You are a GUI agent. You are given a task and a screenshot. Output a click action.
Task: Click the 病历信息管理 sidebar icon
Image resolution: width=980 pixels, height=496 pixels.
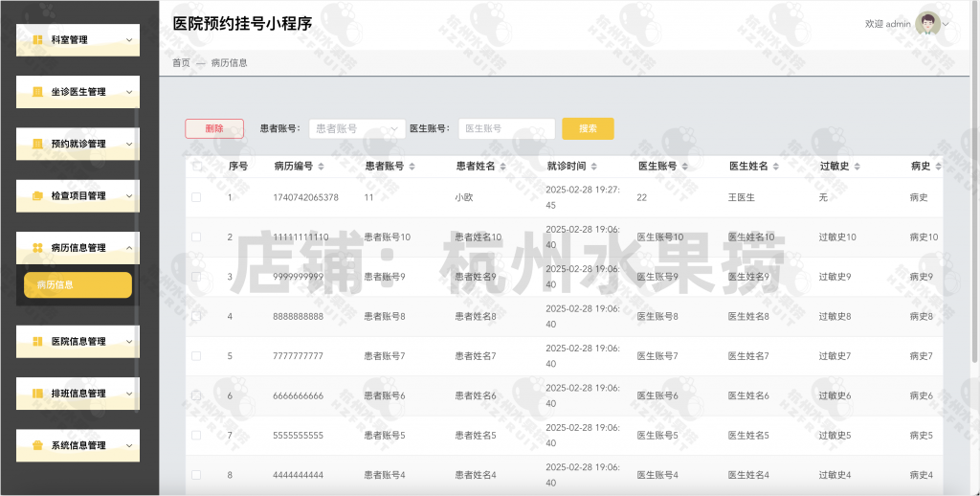pos(37,248)
